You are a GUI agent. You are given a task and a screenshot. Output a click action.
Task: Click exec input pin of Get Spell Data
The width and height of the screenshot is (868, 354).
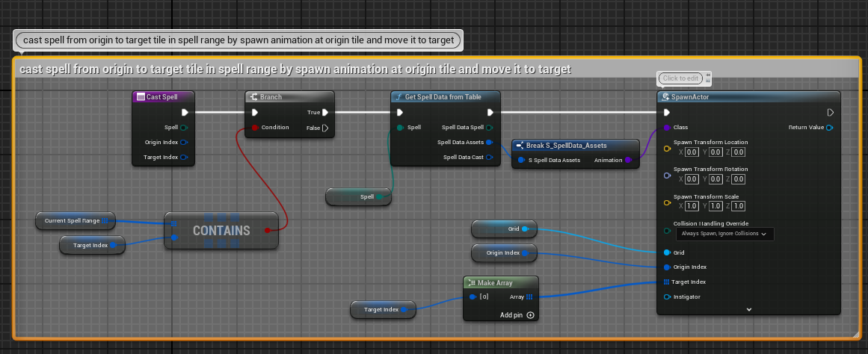coord(400,112)
